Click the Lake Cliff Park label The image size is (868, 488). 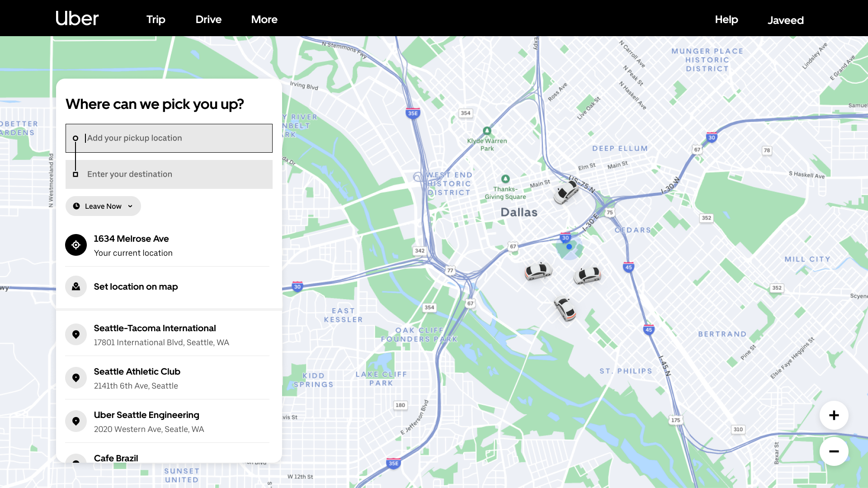[x=381, y=379]
